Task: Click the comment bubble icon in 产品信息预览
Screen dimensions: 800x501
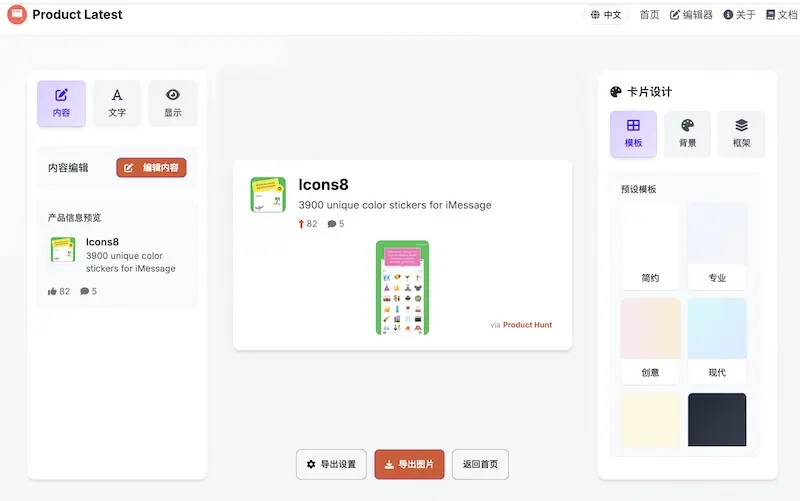Action: click(84, 291)
